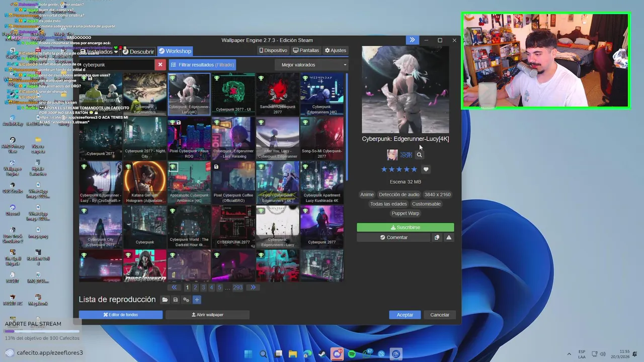The width and height of the screenshot is (644, 362).
Task: Expand the Mejor valorados sort dropdown
Action: coord(312,65)
